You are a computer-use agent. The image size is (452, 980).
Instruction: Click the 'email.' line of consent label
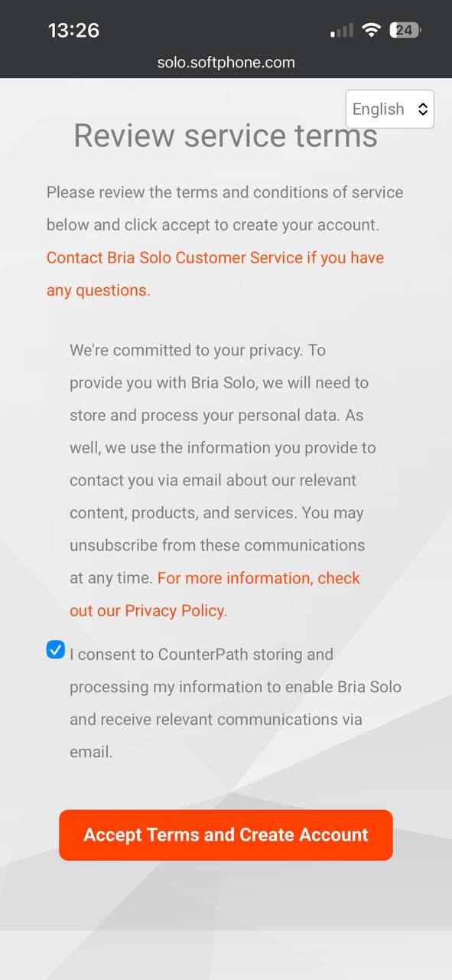coord(91,752)
